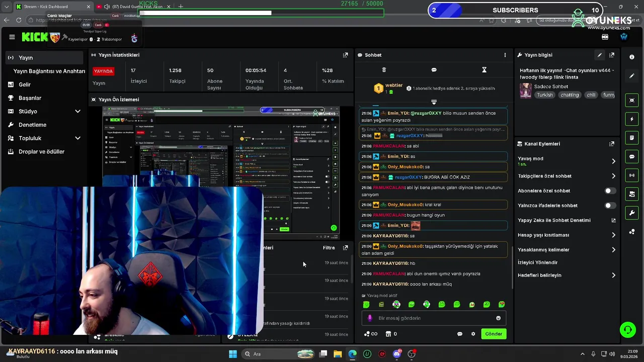This screenshot has height=362, width=644.
Task: Click the Turkish tag in stream info
Action: 544,95
